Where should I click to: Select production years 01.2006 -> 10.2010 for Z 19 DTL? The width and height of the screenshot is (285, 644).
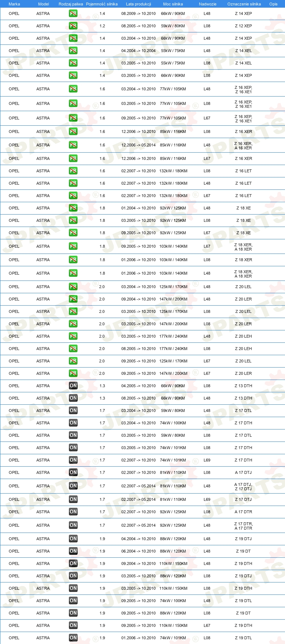(x=138, y=638)
